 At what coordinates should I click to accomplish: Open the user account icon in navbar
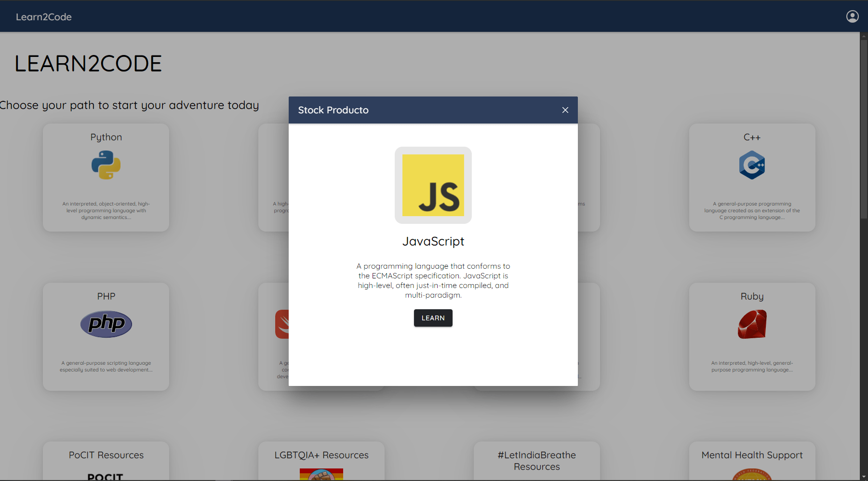(852, 16)
